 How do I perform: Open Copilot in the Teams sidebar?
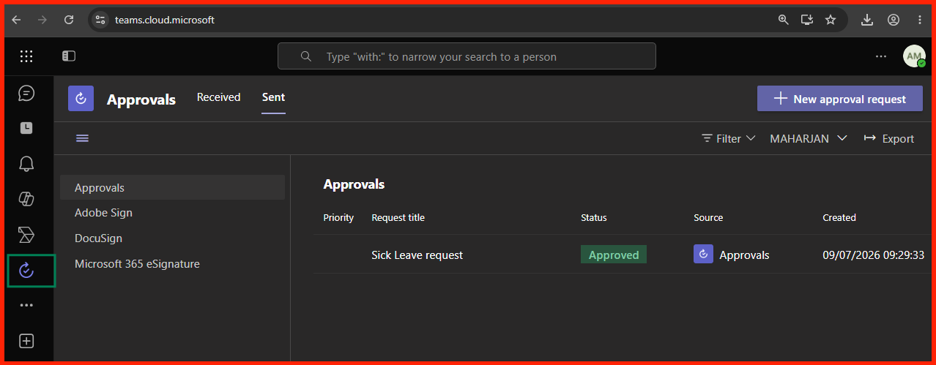tap(26, 200)
